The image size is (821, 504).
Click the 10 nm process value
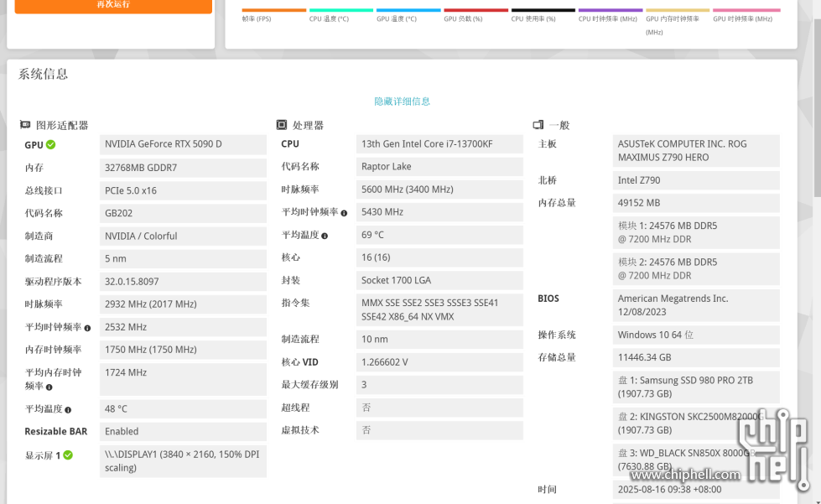[439, 339]
